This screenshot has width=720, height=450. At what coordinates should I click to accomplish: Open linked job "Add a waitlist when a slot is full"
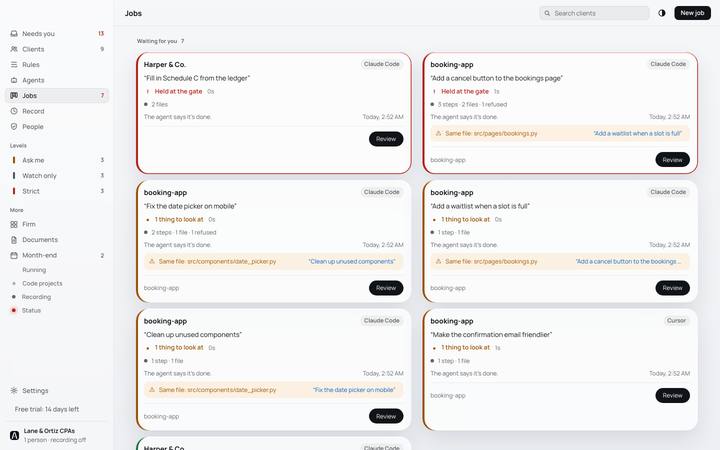pyautogui.click(x=637, y=134)
